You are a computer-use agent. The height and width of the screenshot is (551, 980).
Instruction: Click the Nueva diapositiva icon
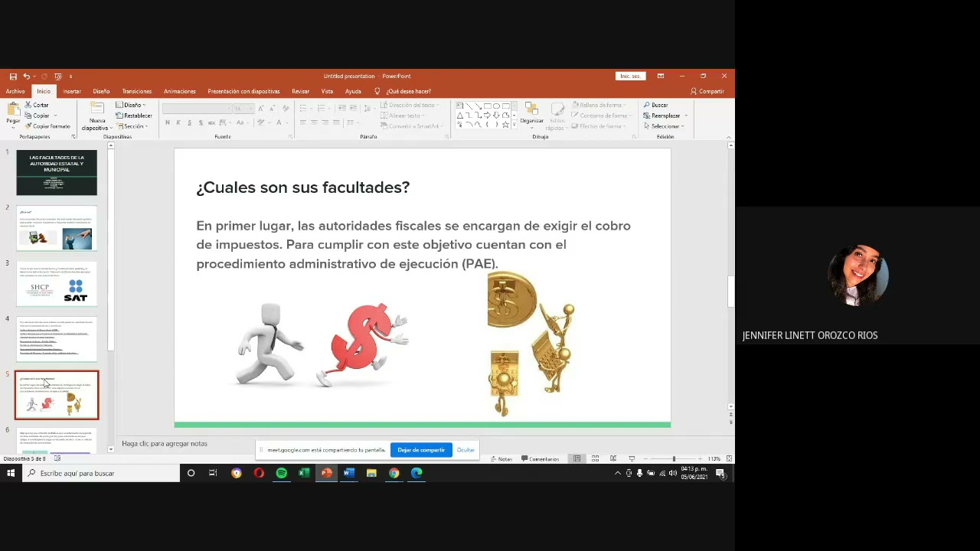tap(97, 109)
